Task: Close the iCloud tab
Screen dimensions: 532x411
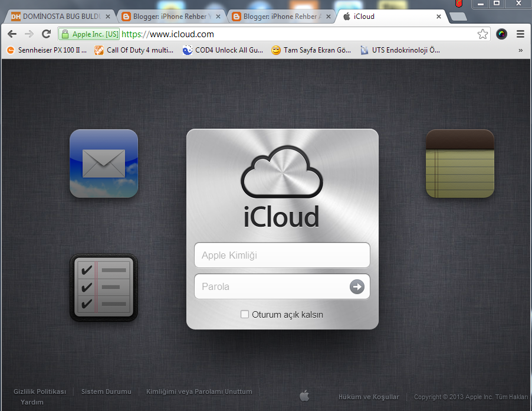Action: (x=438, y=17)
